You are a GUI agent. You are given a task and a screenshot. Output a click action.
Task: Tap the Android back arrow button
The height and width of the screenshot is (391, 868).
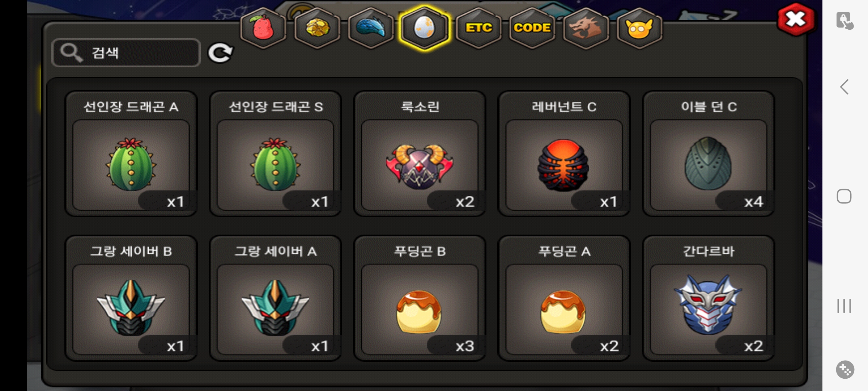844,87
